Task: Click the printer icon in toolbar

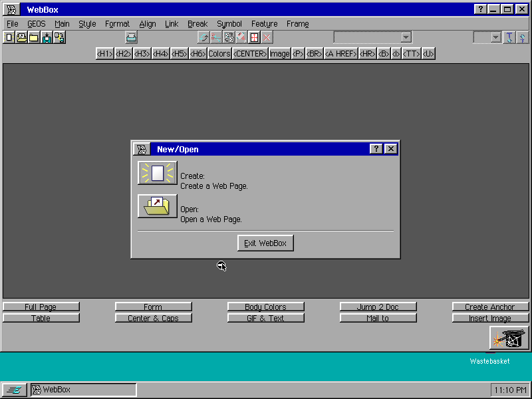Action: pyautogui.click(x=131, y=37)
